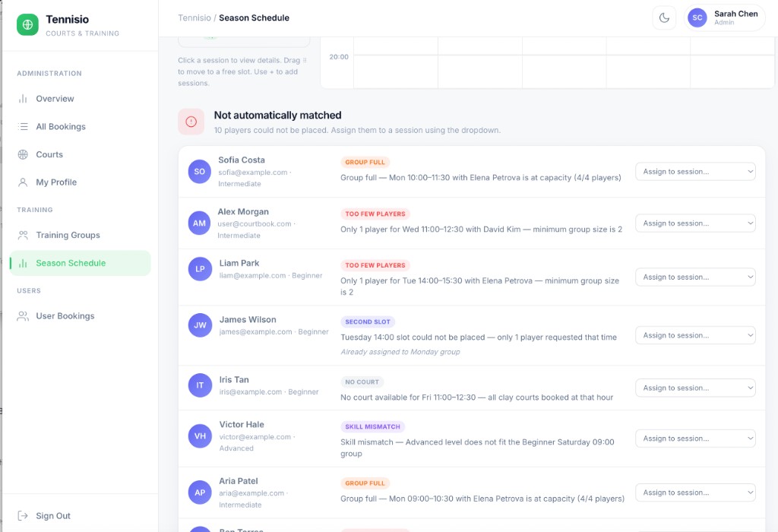Open My Profile page
Viewport: 778px width, 532px height.
(80, 182)
